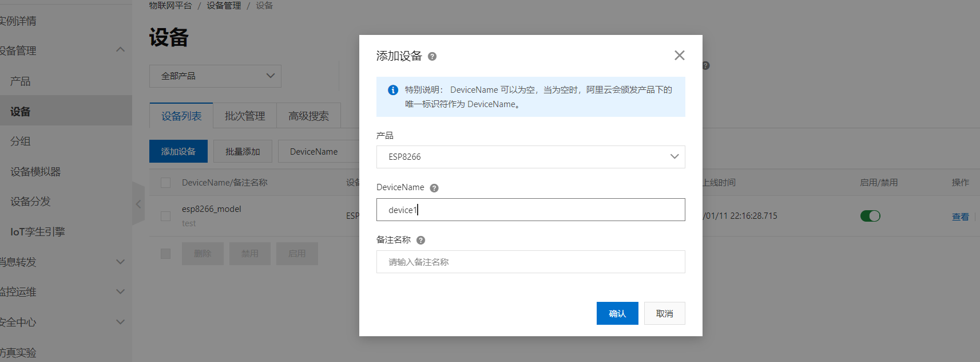Click the 禁用 bulk button
Screen dimensions: 980x362
(x=250, y=254)
